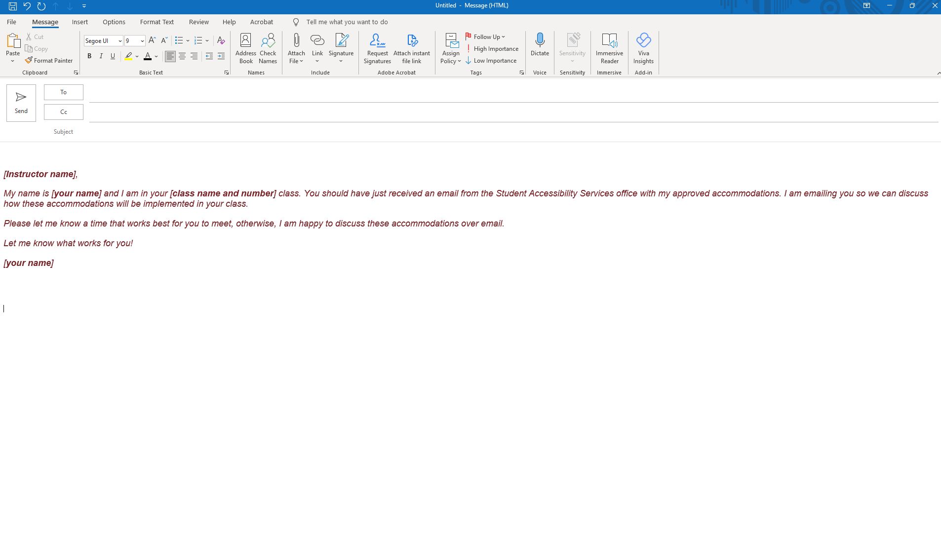The height and width of the screenshot is (560, 941).
Task: Open the Clipboard pane launcher
Action: 76,73
